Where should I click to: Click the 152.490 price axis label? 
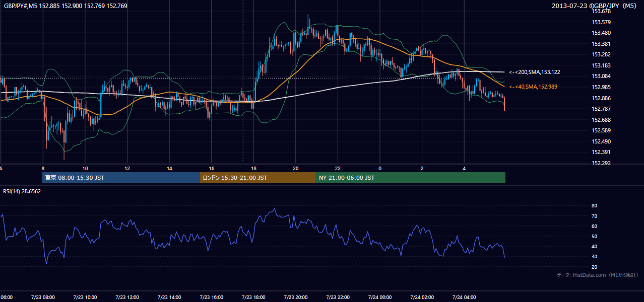tap(602, 141)
